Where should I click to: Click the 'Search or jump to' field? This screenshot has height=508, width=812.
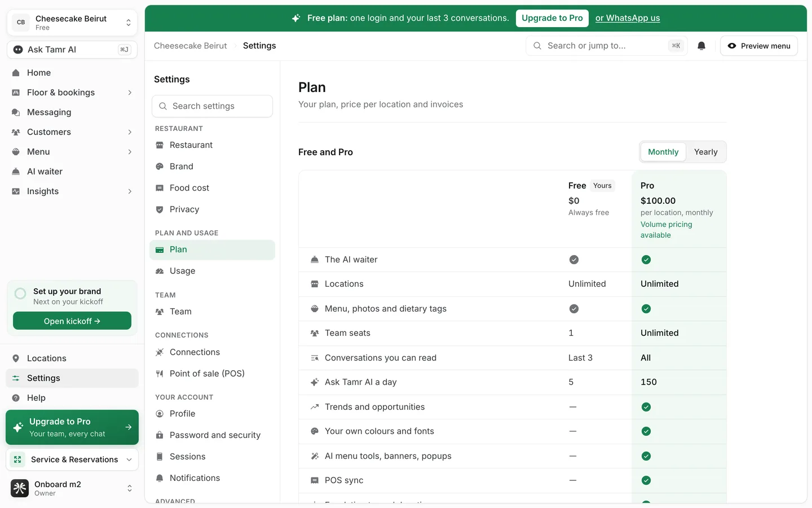pyautogui.click(x=606, y=46)
